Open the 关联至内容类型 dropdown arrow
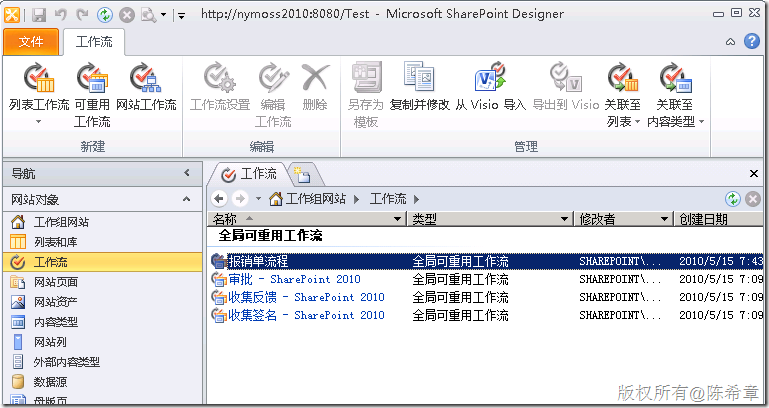 pos(701,122)
